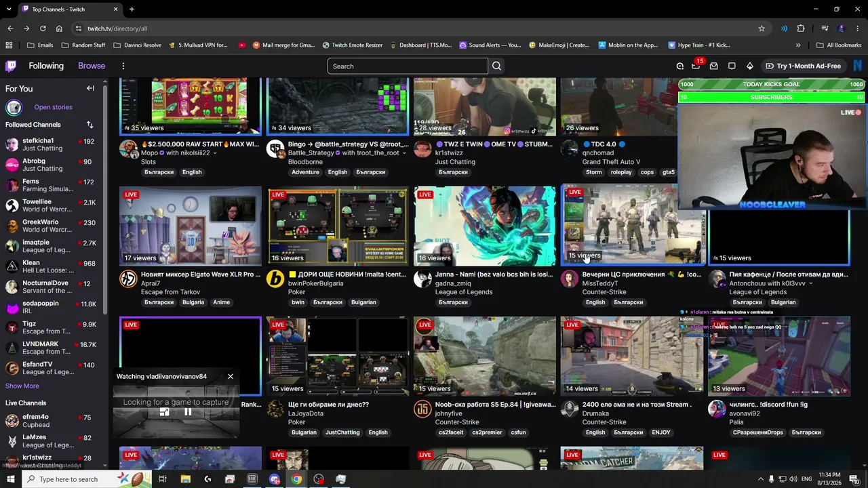Screen dimensions: 868x488
Task: Close the Watching vladiivanovivanov84 mini player
Action: pos(231,376)
